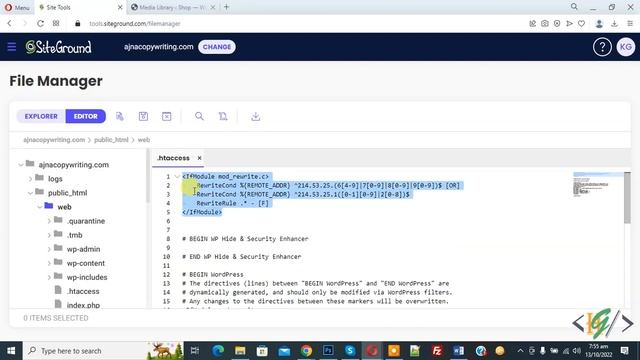
Task: Open Microsoft Edge from taskbar
Action: 218,351
